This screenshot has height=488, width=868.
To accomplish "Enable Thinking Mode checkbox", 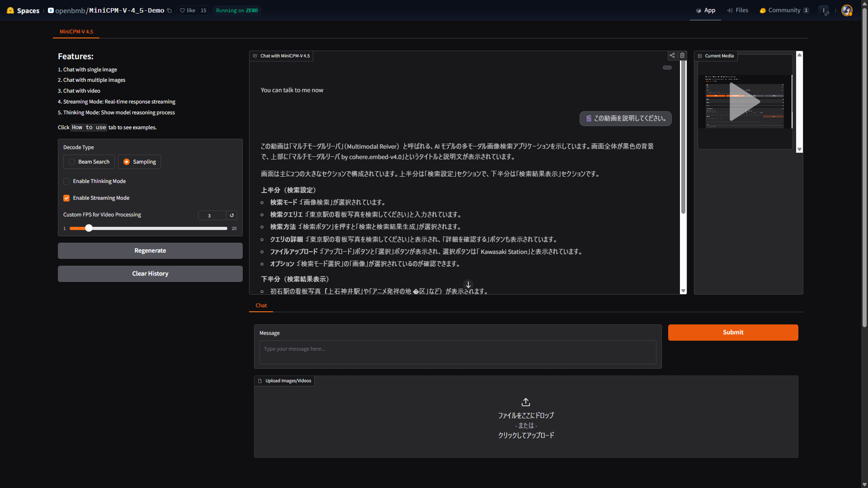I will tap(66, 181).
